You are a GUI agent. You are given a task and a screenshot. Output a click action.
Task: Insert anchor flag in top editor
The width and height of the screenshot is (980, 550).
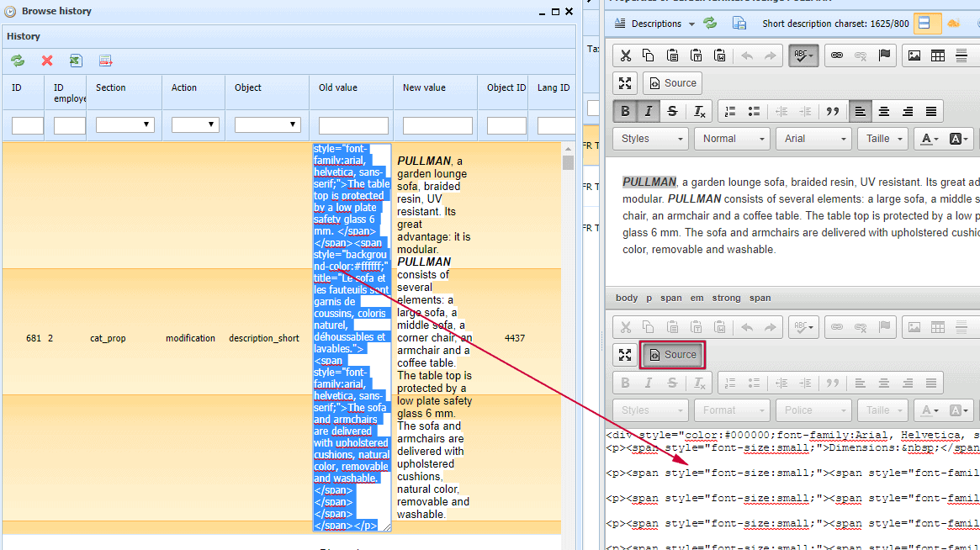pyautogui.click(x=884, y=56)
